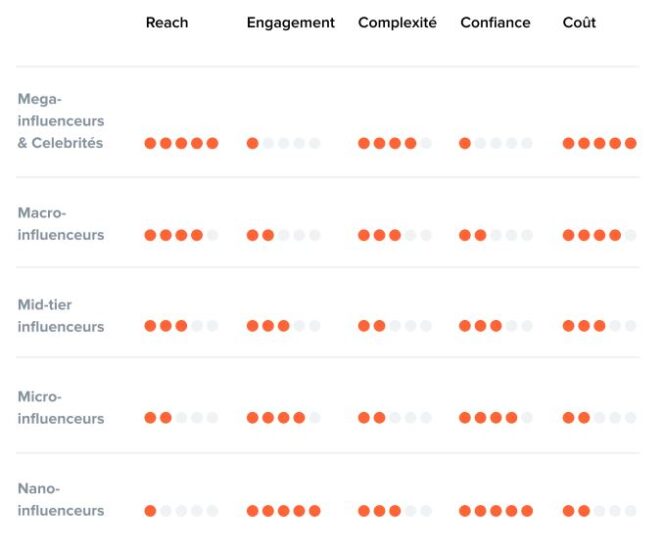Click the Confiance rating dots for Micro-influenceurs
This screenshot has height=549, width=664.
(495, 418)
